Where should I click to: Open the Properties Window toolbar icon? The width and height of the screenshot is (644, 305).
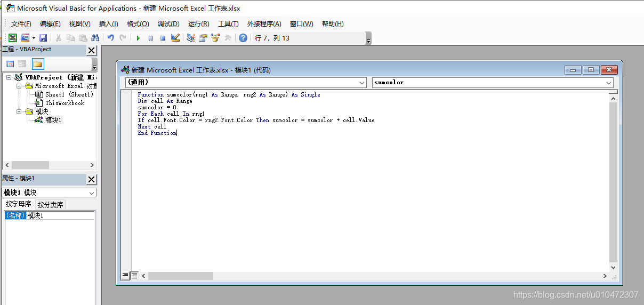click(203, 38)
